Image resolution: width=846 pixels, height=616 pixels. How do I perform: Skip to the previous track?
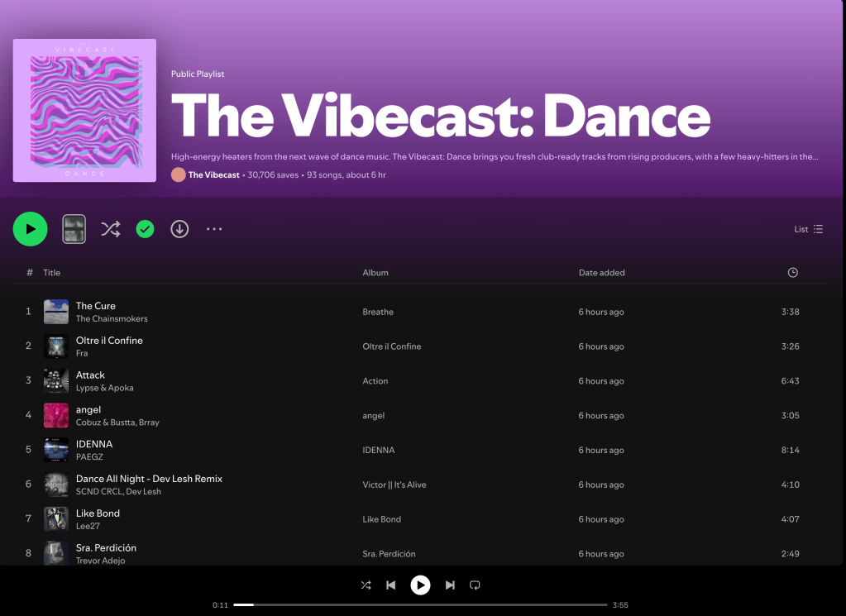(391, 585)
